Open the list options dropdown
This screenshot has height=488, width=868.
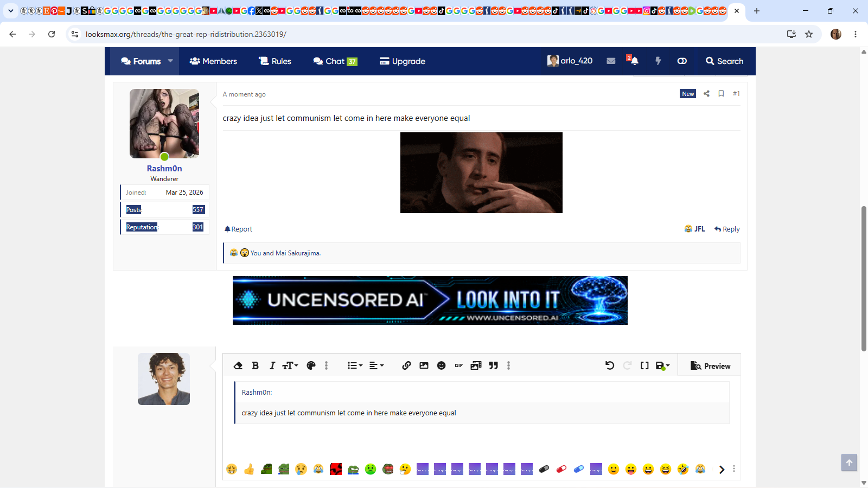coord(355,365)
